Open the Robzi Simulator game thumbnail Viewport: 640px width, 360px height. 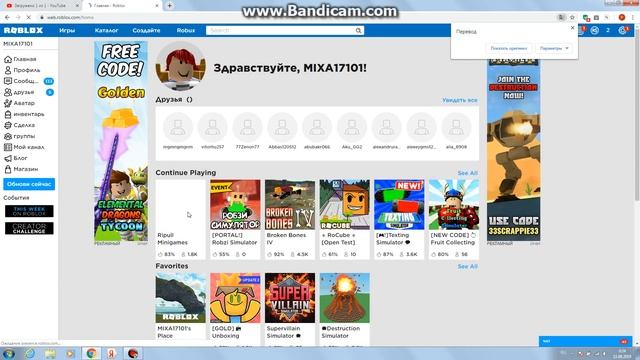coord(235,204)
